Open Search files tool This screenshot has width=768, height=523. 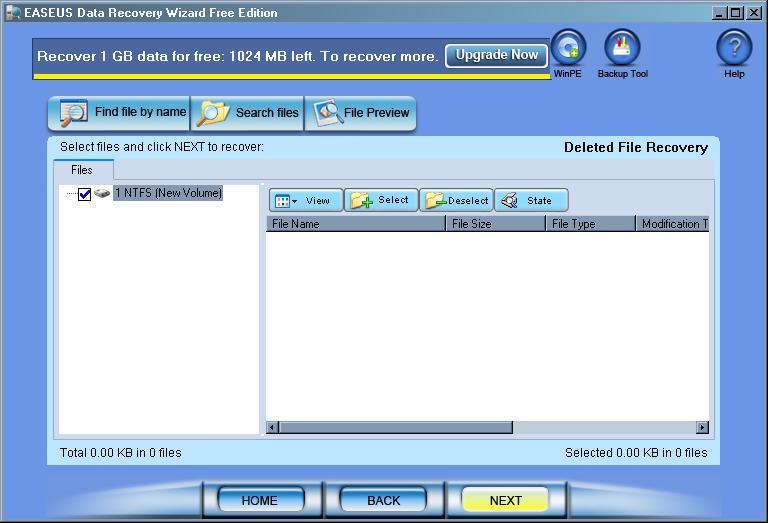[x=247, y=113]
